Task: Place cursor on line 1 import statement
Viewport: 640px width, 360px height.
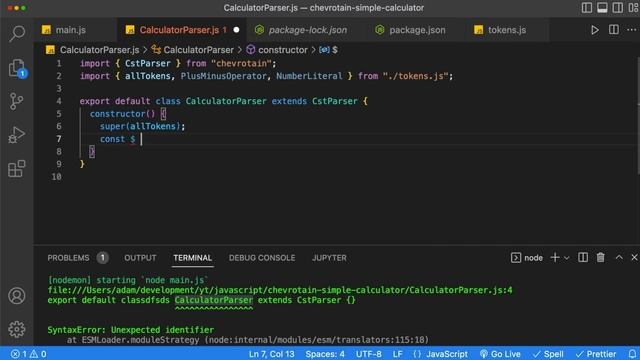Action: (178, 64)
